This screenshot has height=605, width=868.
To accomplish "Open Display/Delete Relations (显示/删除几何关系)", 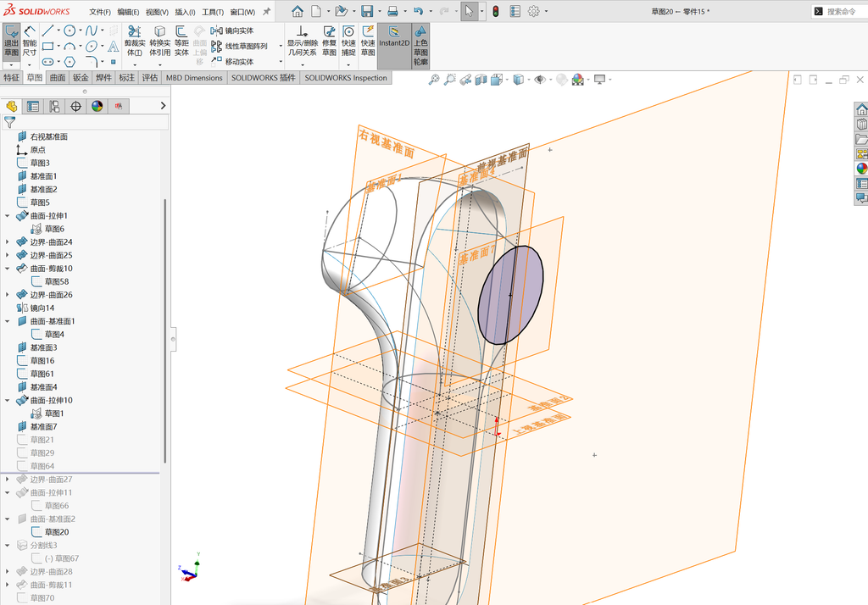I will [x=302, y=41].
